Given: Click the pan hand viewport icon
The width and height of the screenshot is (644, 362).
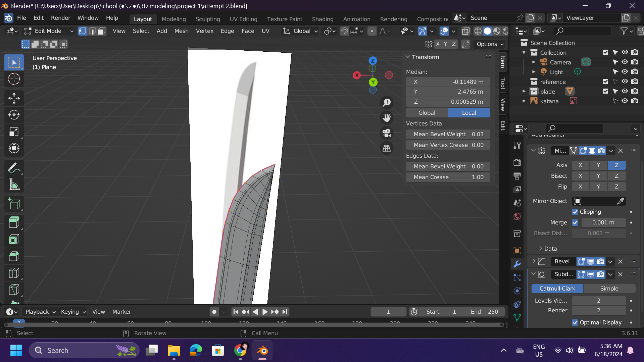Looking at the screenshot, I should [x=387, y=117].
